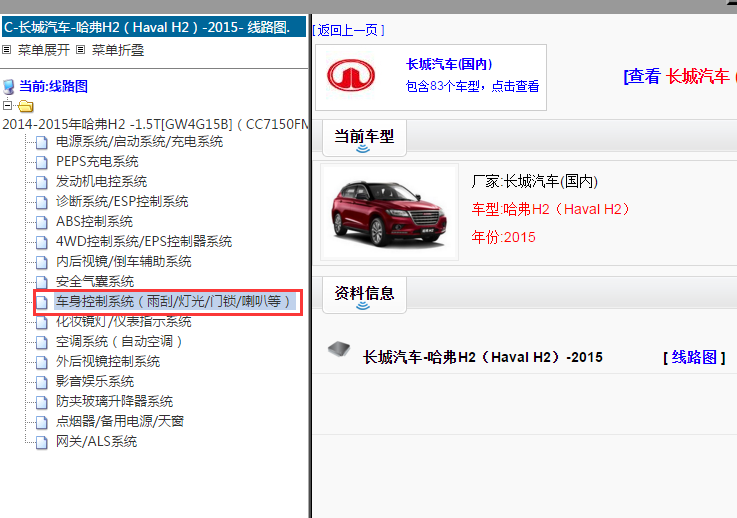Click 年份:2015 text

point(503,237)
